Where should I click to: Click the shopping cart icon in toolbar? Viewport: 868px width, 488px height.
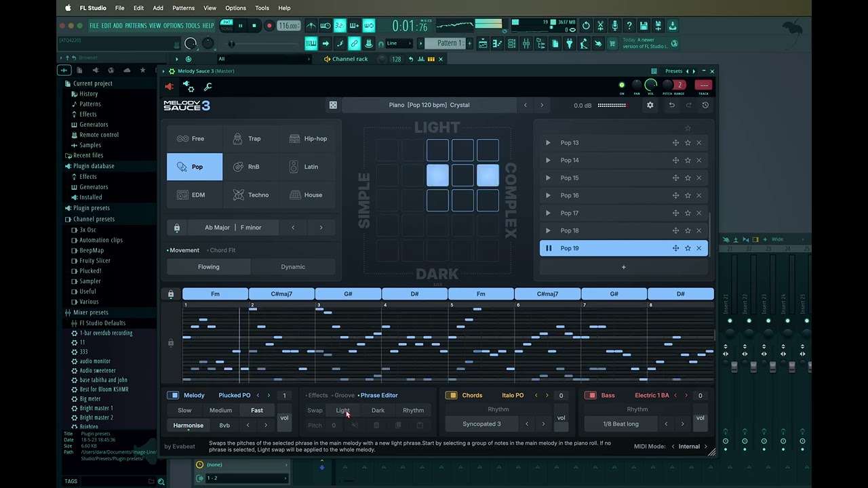click(x=612, y=43)
